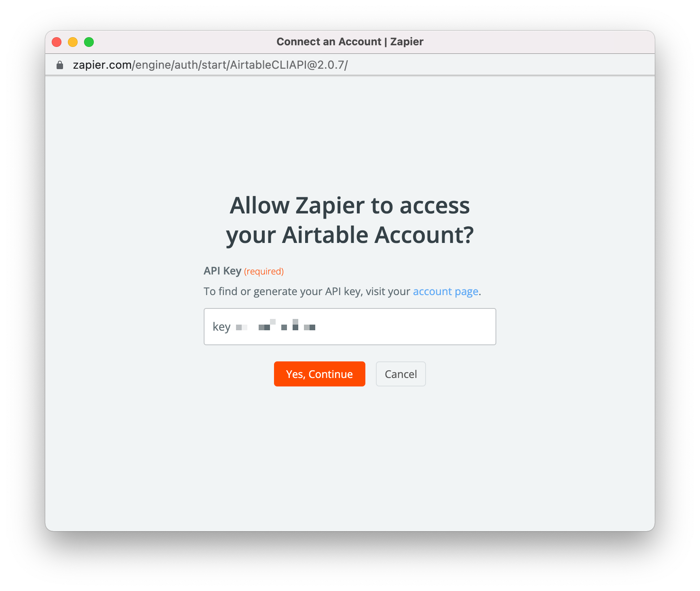The height and width of the screenshot is (591, 700).
Task: Maximize the window with green button
Action: 89,42
